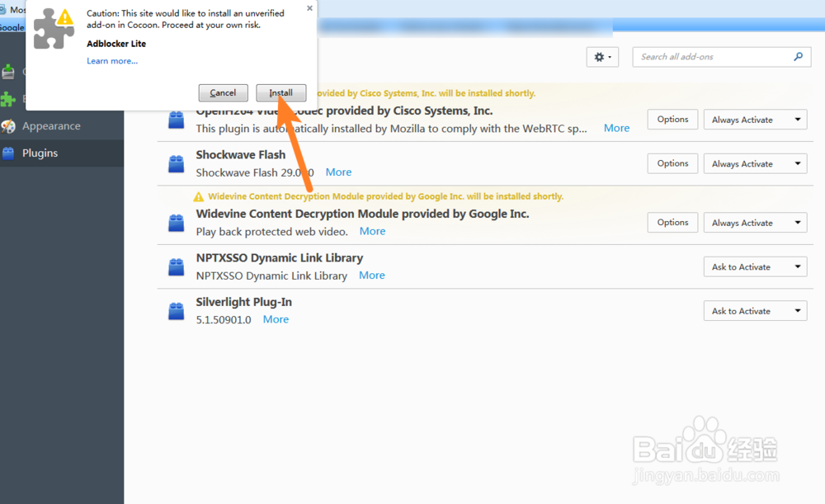
Task: Select Widevine Content Decryption Module title
Action: tap(362, 214)
